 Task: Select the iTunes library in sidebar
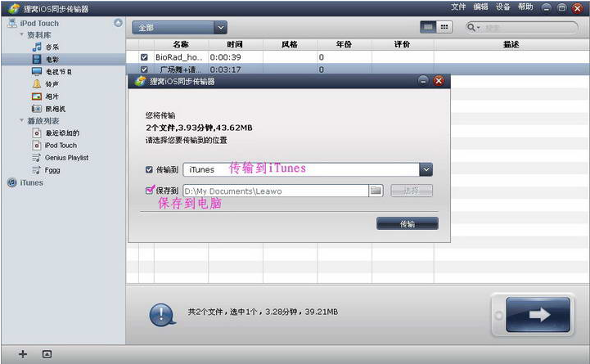point(32,182)
